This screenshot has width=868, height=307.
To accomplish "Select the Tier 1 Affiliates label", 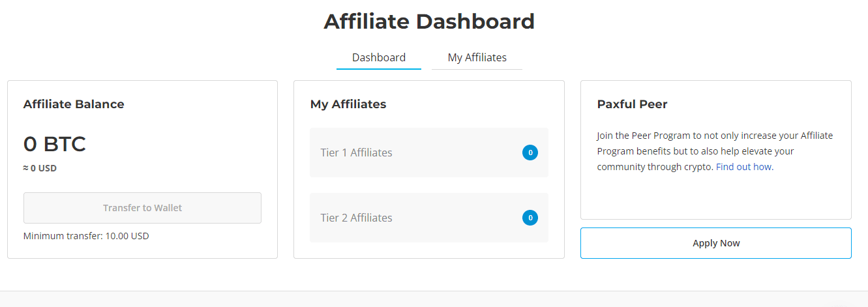I will coord(356,153).
